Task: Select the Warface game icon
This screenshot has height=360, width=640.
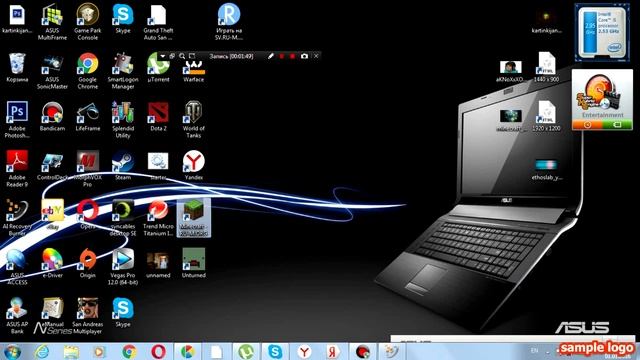Action: (193, 71)
